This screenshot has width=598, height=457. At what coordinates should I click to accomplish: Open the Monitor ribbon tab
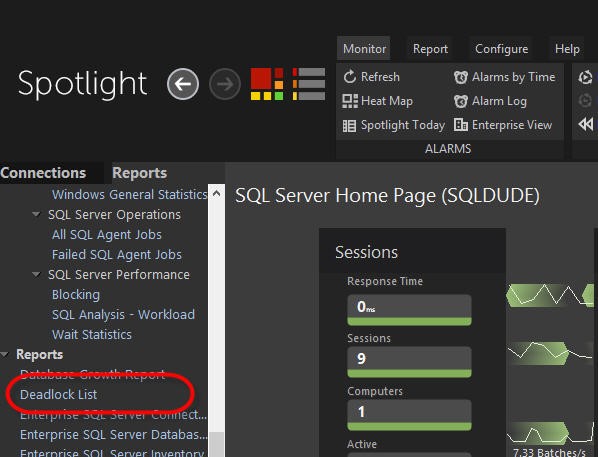coord(364,48)
